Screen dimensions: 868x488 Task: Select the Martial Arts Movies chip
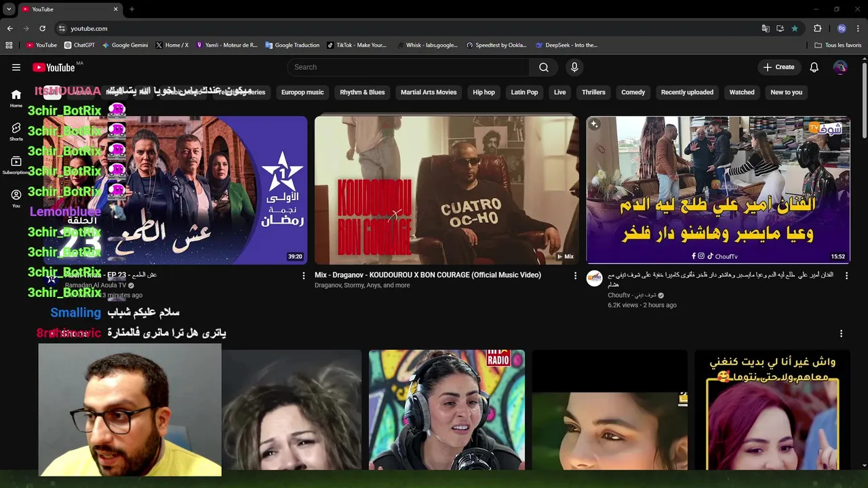point(429,92)
